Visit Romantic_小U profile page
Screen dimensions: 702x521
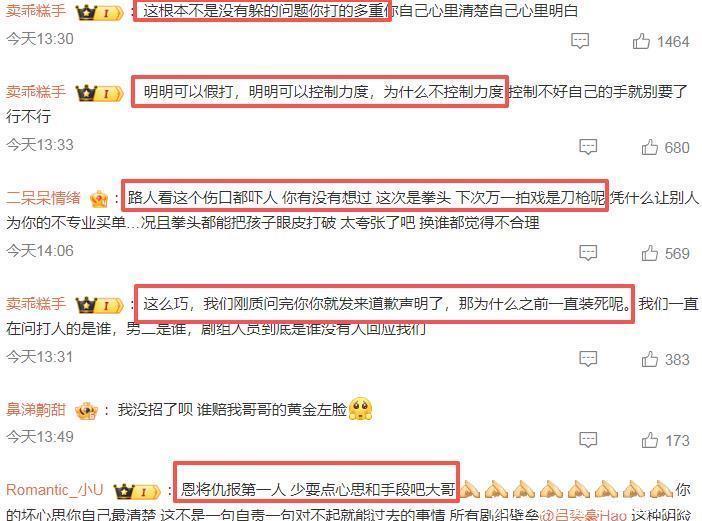[x=55, y=490]
